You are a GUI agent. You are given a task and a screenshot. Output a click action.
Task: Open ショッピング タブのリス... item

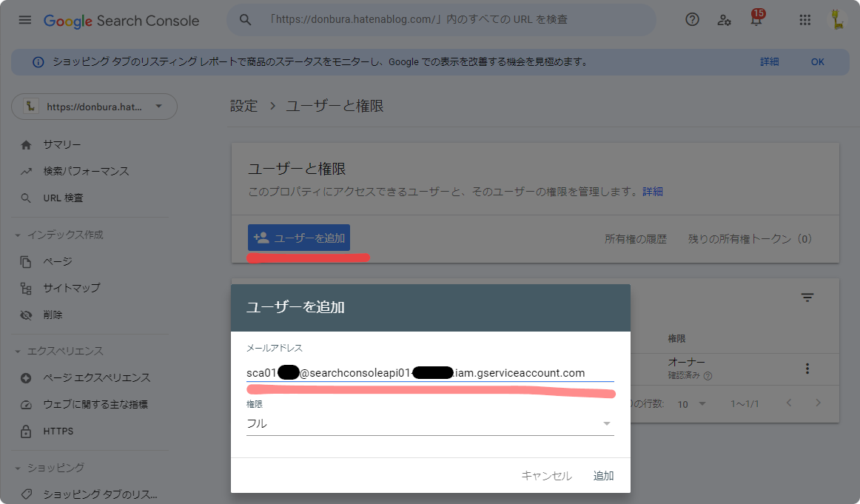[100, 494]
